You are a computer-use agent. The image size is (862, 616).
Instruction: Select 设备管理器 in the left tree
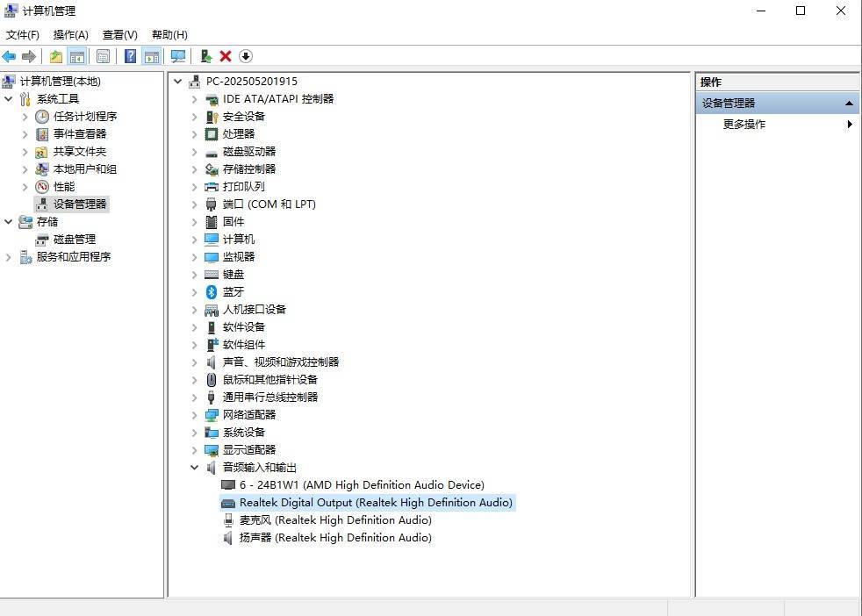pos(80,204)
